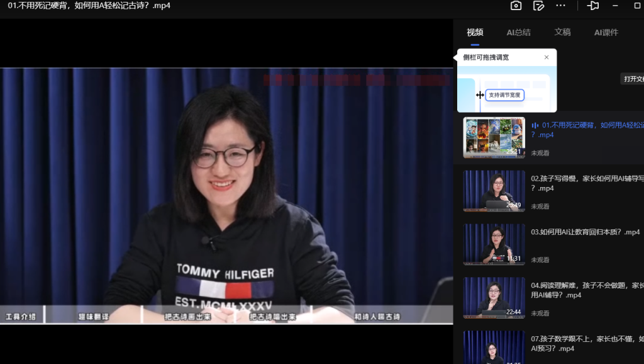This screenshot has width=644, height=364.
Task: Switch to the 视频 tab
Action: coord(475,33)
